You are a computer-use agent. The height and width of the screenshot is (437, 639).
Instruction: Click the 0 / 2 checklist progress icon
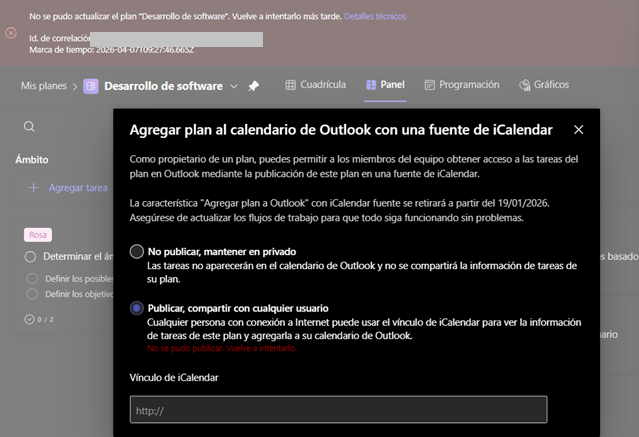(29, 319)
